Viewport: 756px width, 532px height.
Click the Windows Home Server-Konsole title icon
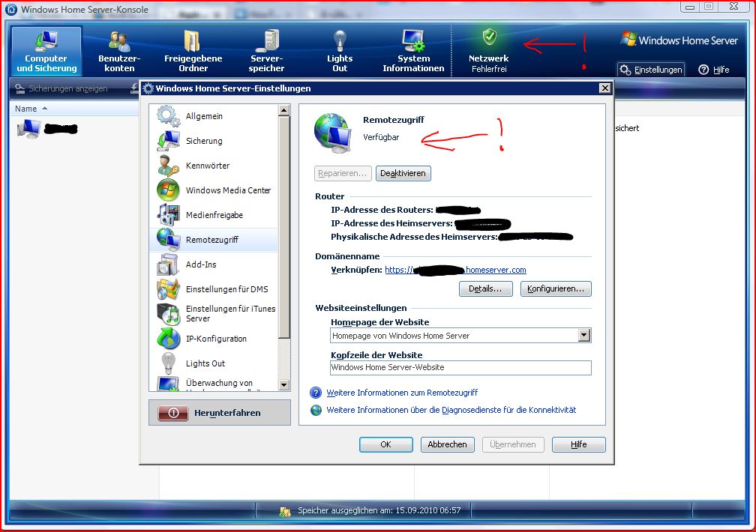10,9
